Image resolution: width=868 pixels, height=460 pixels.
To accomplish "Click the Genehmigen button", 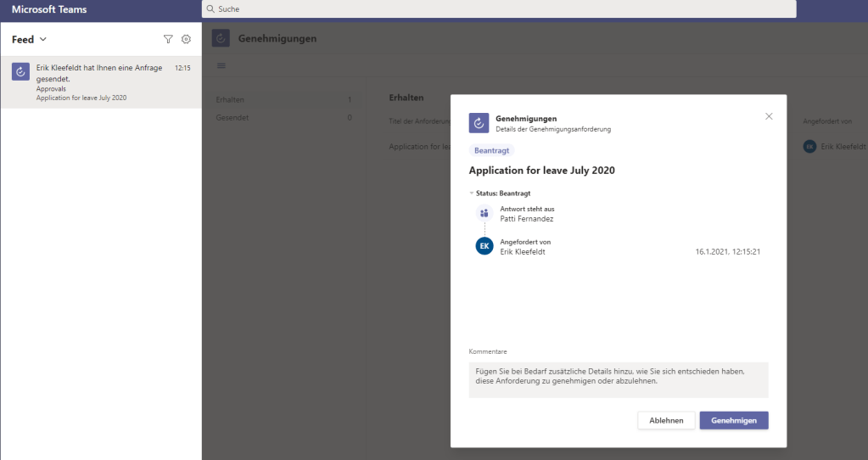I will click(x=733, y=421).
